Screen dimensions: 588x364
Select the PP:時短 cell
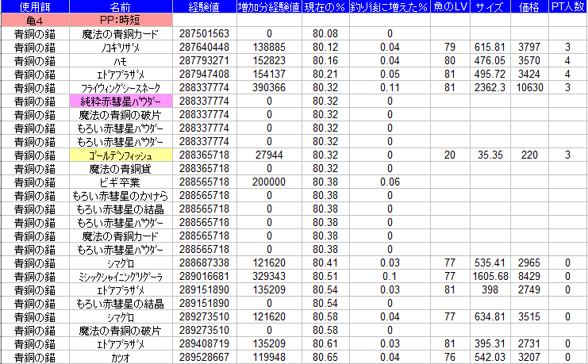tap(120, 21)
